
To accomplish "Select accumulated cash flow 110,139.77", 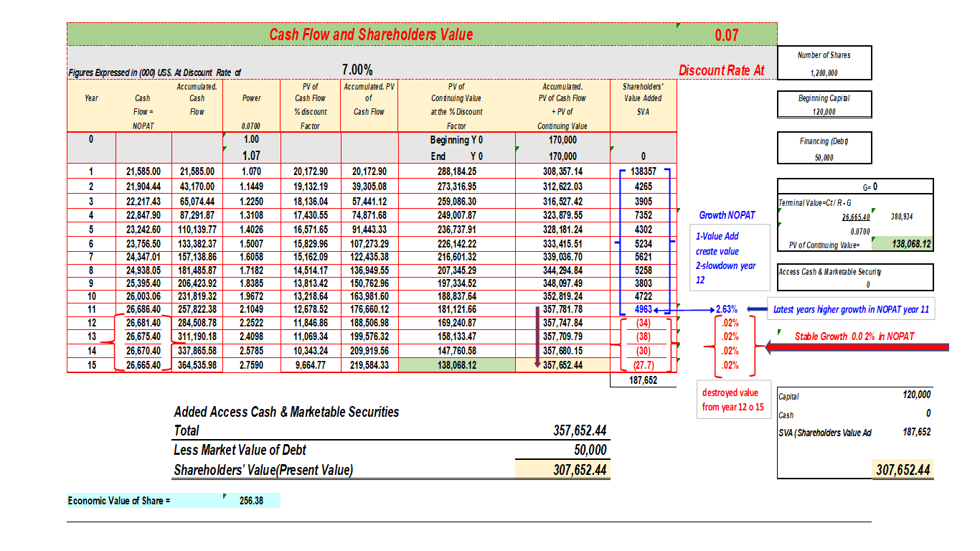I will click(197, 230).
